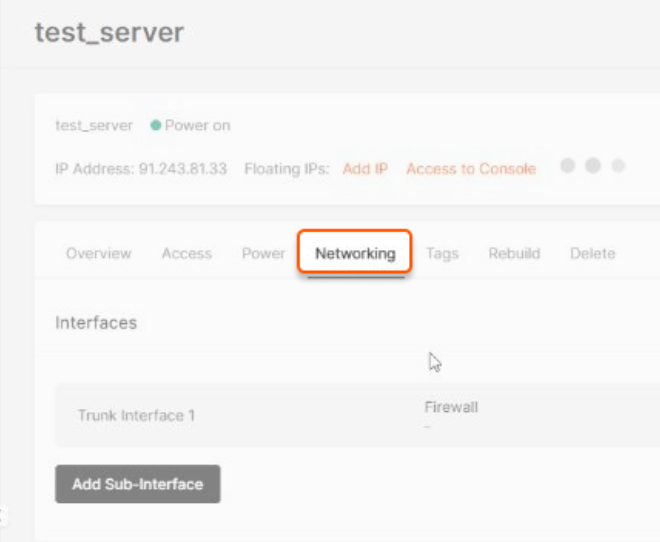Click the large test_server page title
The width and height of the screenshot is (660, 542).
point(109,32)
